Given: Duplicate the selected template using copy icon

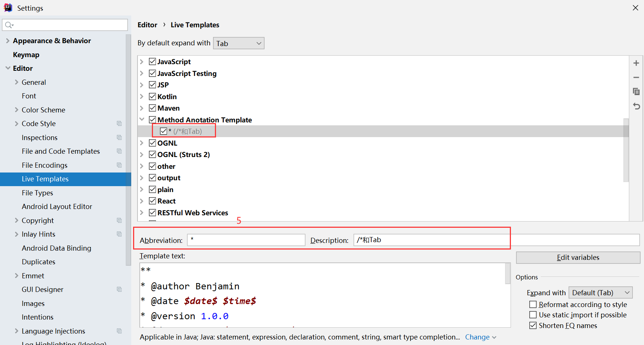Looking at the screenshot, I should (636, 91).
